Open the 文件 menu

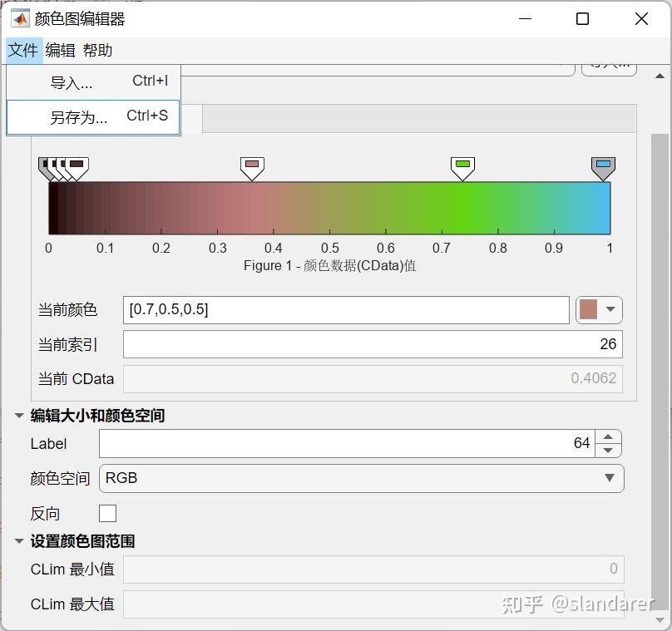(22, 50)
